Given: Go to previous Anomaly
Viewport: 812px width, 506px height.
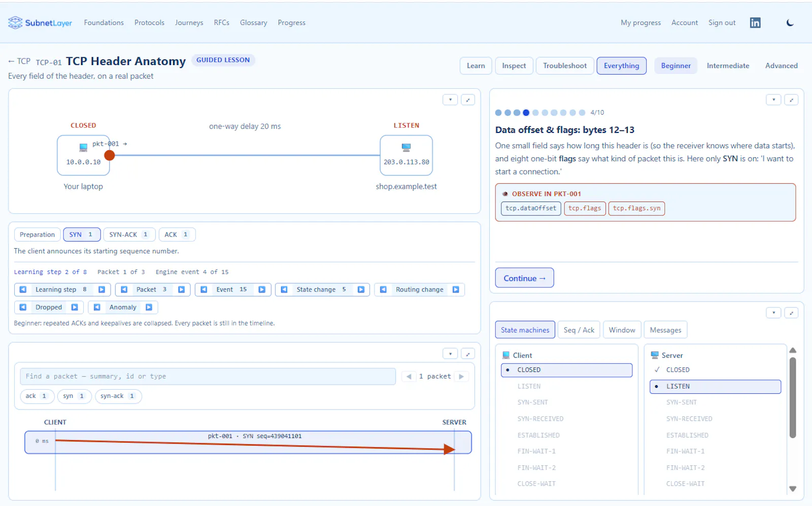Looking at the screenshot, I should tap(97, 307).
